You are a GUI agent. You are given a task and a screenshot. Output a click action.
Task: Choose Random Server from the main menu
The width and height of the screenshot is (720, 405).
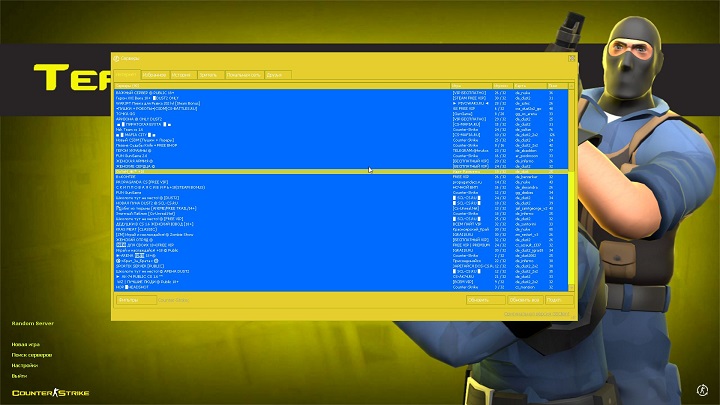[x=35, y=324]
